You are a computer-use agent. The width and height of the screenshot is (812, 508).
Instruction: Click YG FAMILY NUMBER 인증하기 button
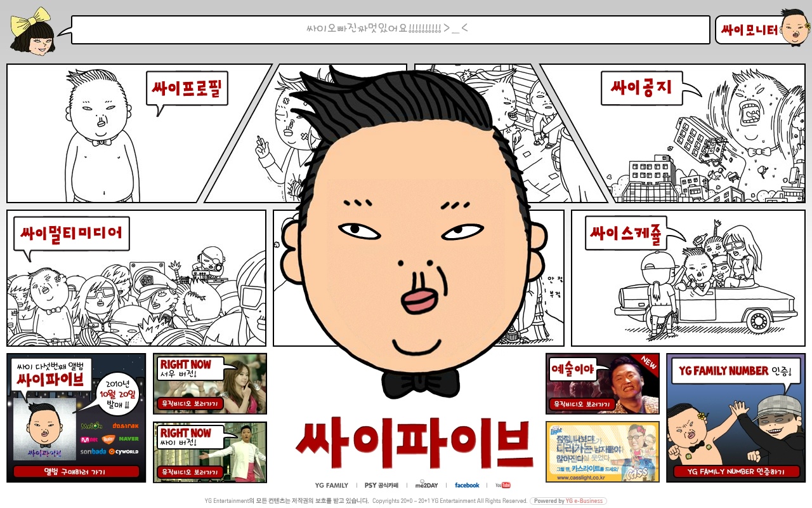[736, 472]
